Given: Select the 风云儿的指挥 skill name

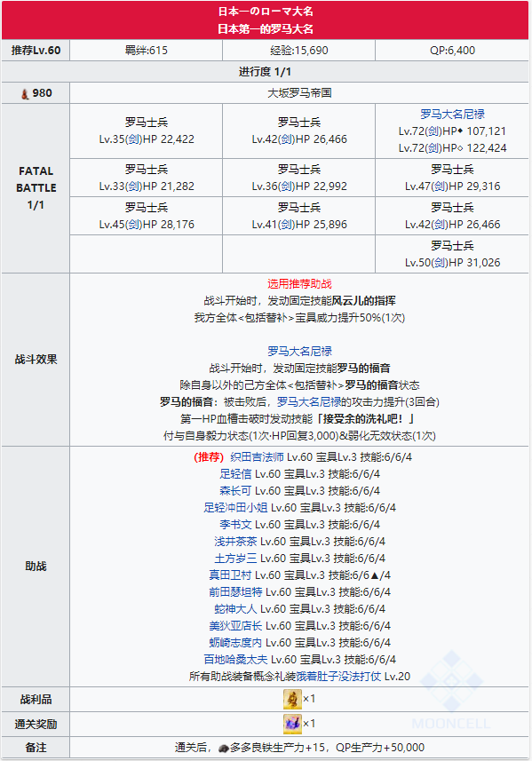Looking at the screenshot, I should [364, 301].
